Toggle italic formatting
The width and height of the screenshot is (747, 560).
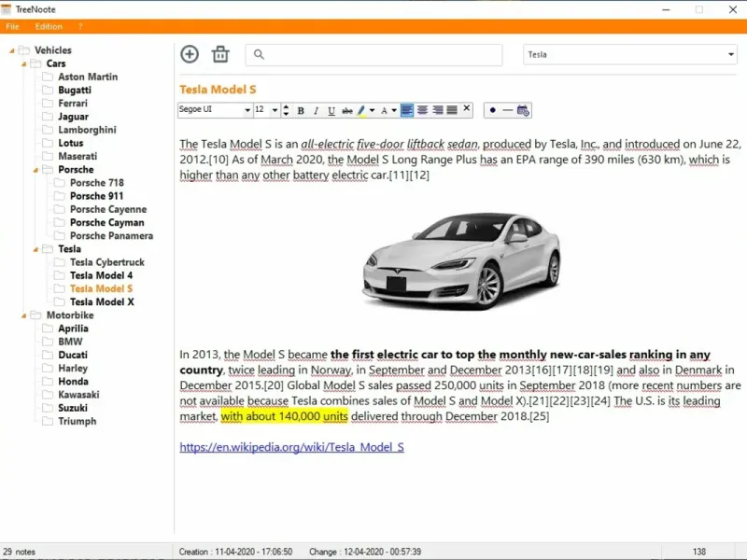pos(317,110)
